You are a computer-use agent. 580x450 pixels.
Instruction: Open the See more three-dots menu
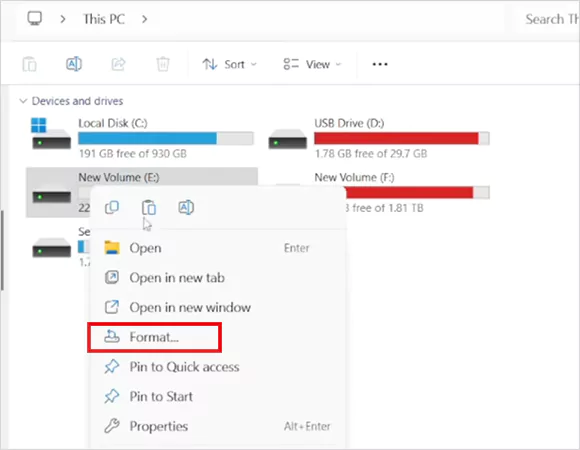pos(380,64)
